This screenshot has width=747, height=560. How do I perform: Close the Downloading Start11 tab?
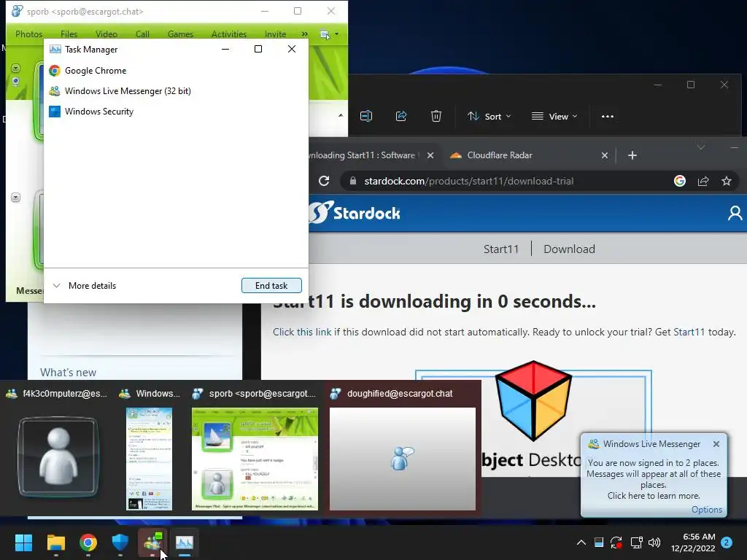coord(430,155)
